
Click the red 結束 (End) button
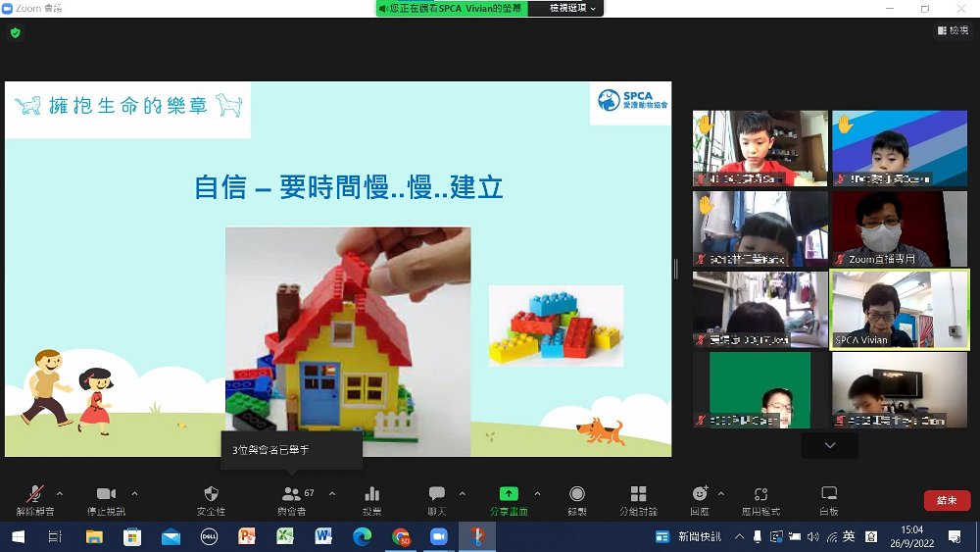[x=947, y=500]
